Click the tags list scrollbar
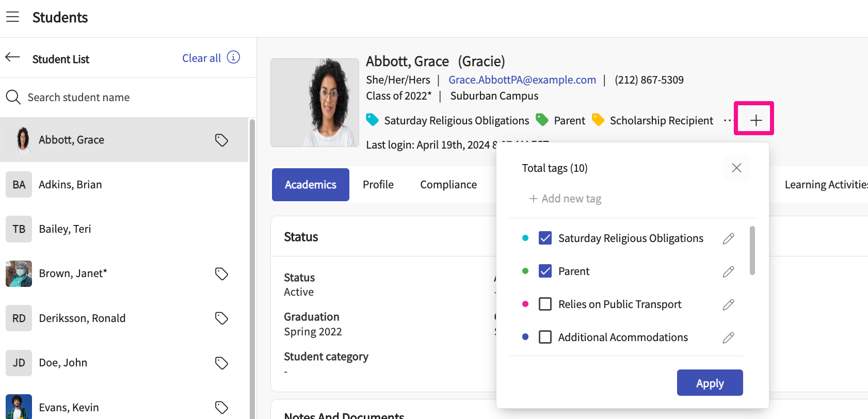868x419 pixels. coord(752,251)
